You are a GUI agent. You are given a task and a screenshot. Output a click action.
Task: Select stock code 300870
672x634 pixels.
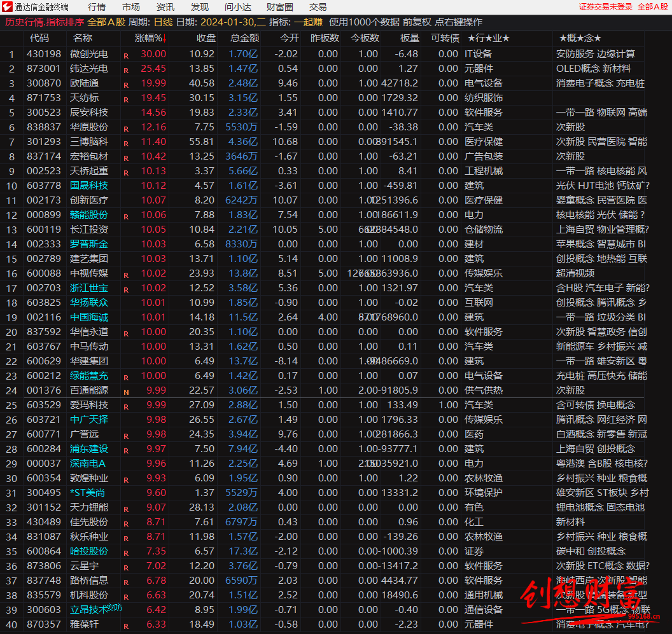[44, 83]
